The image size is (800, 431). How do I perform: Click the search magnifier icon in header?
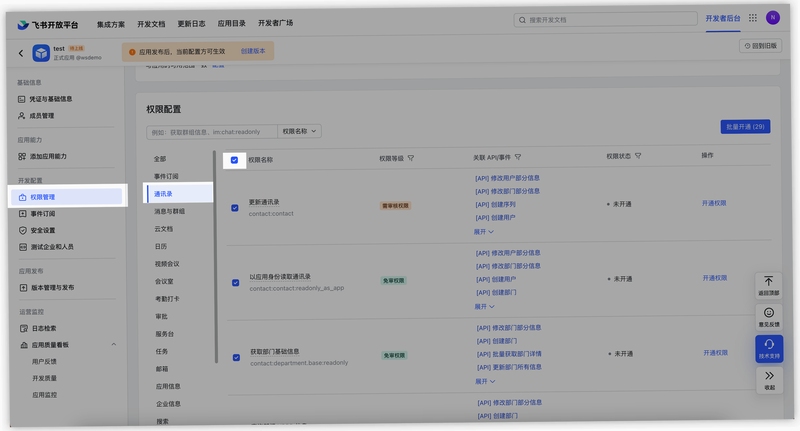pos(522,20)
